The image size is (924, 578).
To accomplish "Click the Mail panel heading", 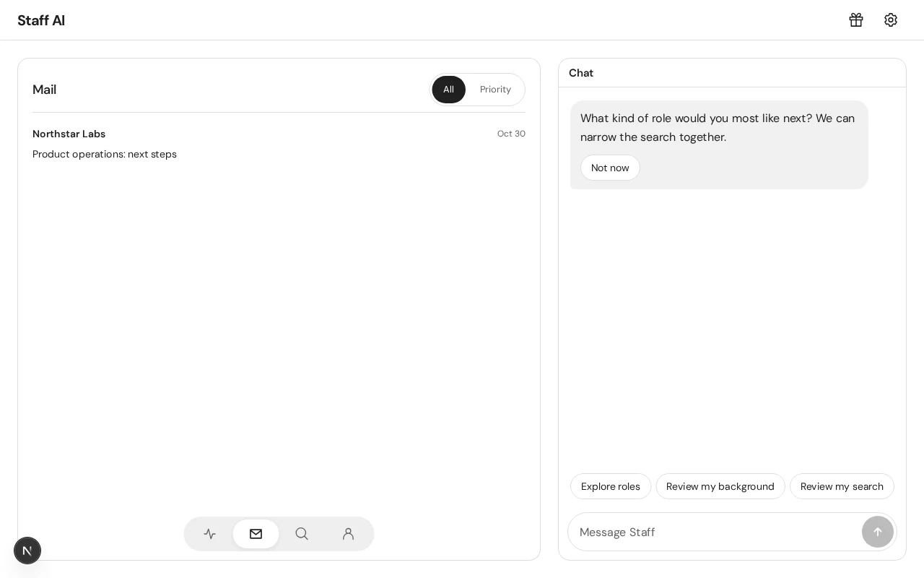I will coord(44,90).
